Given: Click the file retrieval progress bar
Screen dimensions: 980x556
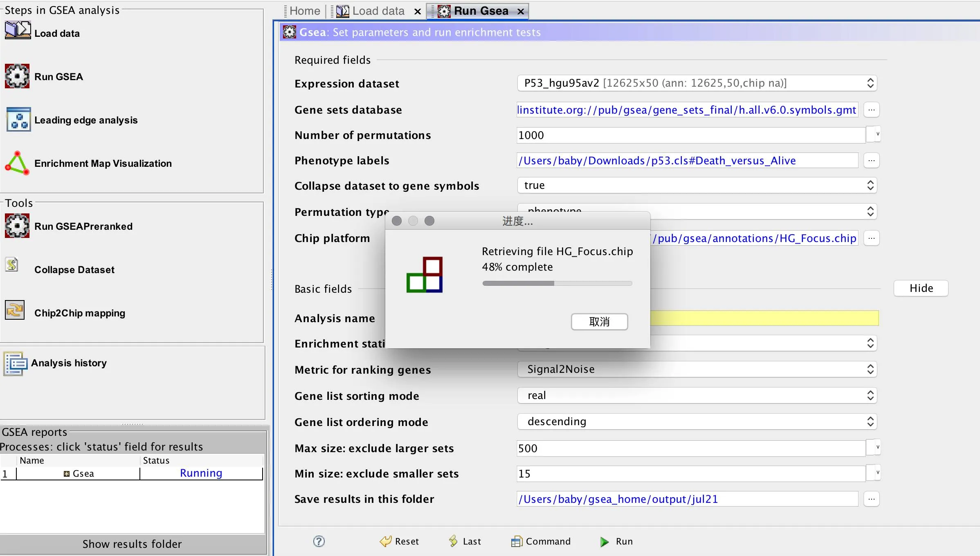Looking at the screenshot, I should tap(557, 283).
